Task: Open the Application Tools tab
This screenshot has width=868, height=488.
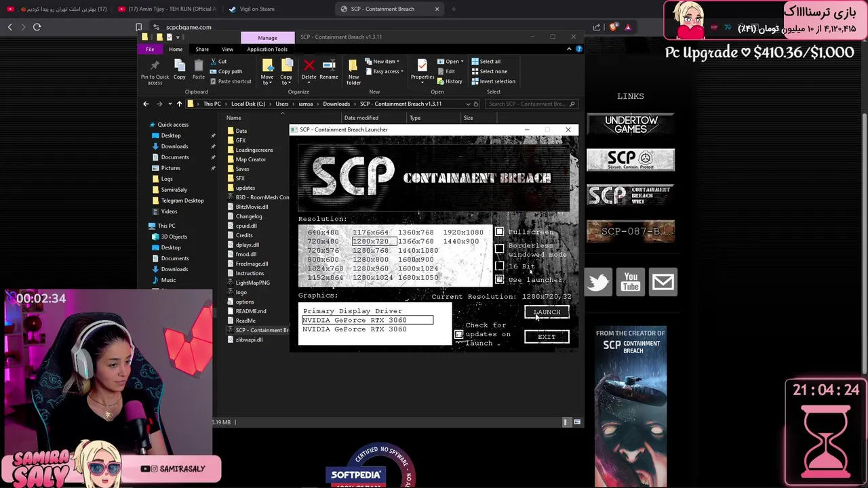Action: pyautogui.click(x=267, y=49)
